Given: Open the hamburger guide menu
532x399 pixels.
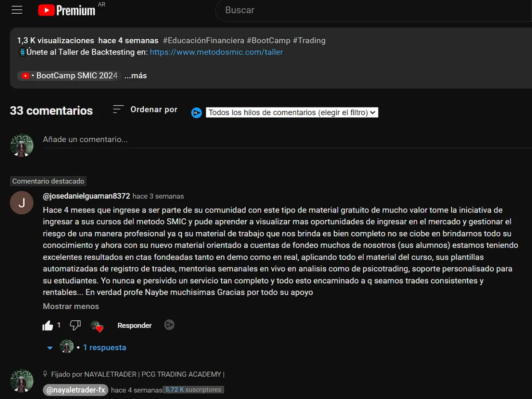Looking at the screenshot, I should (x=17, y=10).
